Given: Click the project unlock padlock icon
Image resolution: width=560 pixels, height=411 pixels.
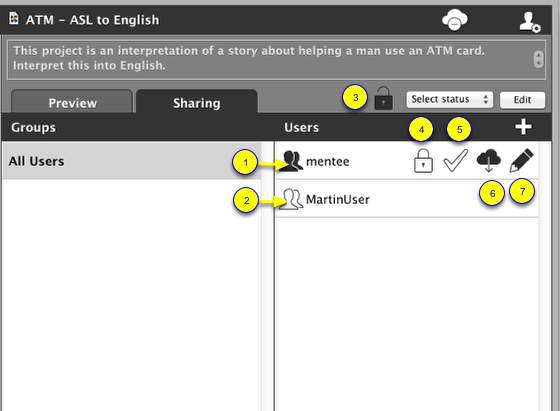Looking at the screenshot, I should click(x=383, y=98).
